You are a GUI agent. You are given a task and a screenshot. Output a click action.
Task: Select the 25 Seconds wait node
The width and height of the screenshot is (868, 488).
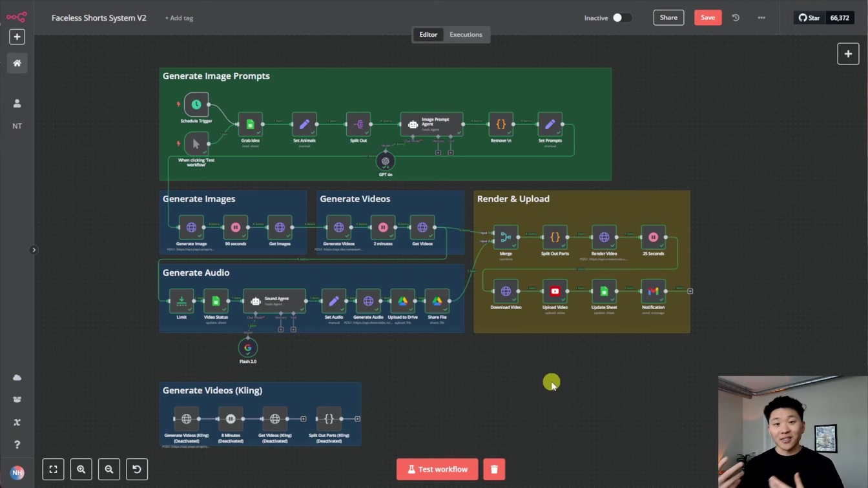tap(653, 237)
